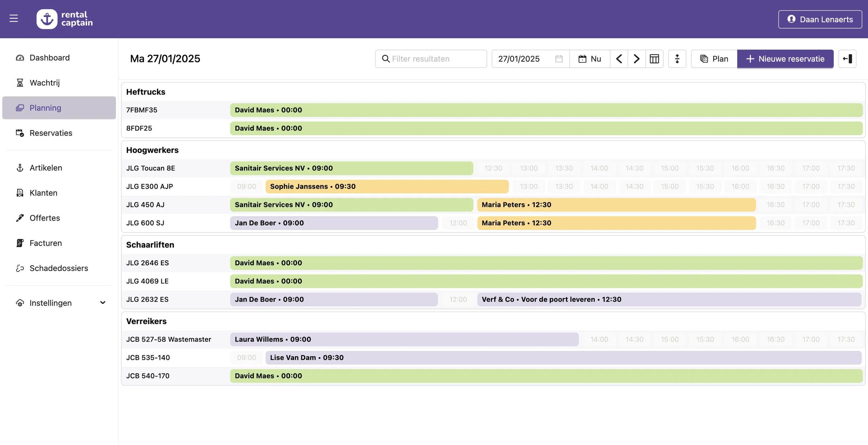Click Nieuwe reservatie button

click(785, 59)
